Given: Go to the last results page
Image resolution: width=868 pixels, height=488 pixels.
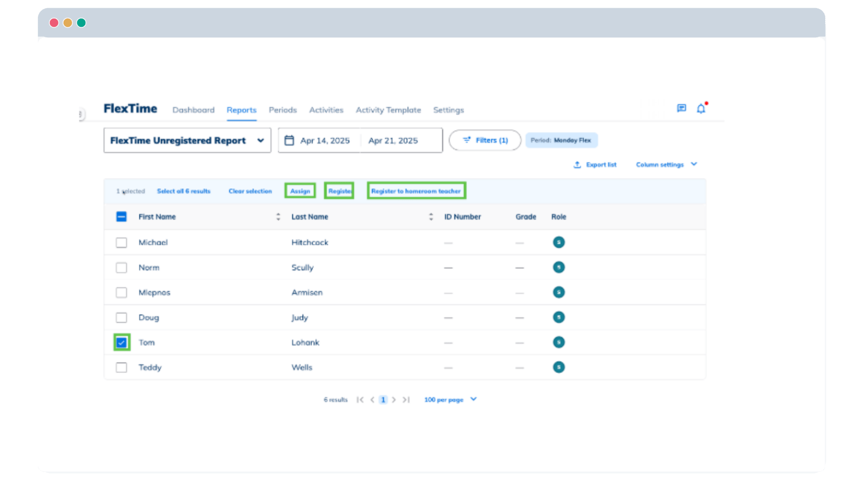Looking at the screenshot, I should pyautogui.click(x=406, y=400).
